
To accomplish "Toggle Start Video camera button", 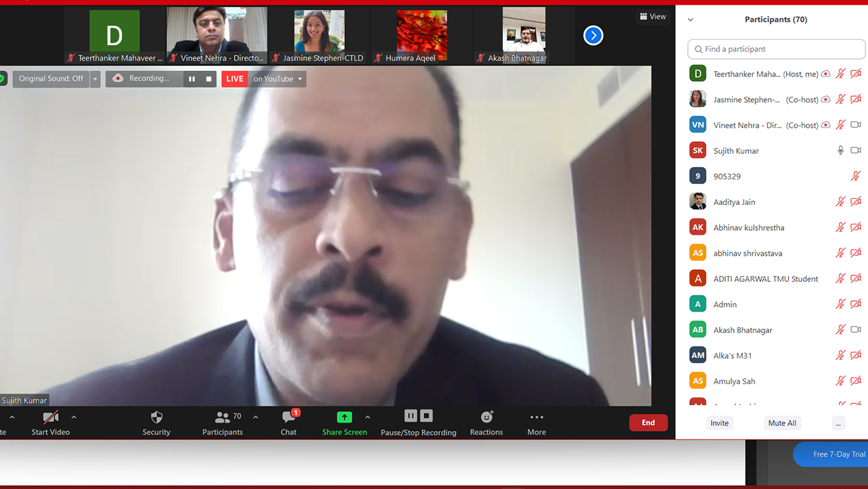I will pos(51,417).
